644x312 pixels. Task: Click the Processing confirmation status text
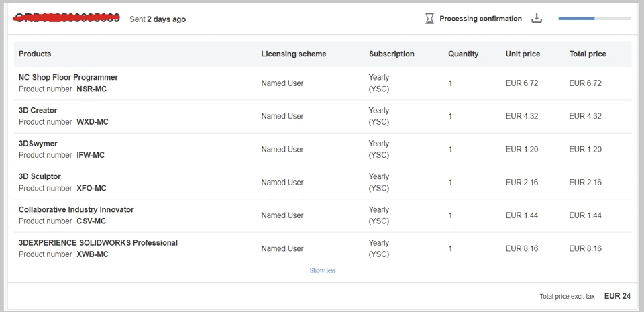(x=480, y=19)
